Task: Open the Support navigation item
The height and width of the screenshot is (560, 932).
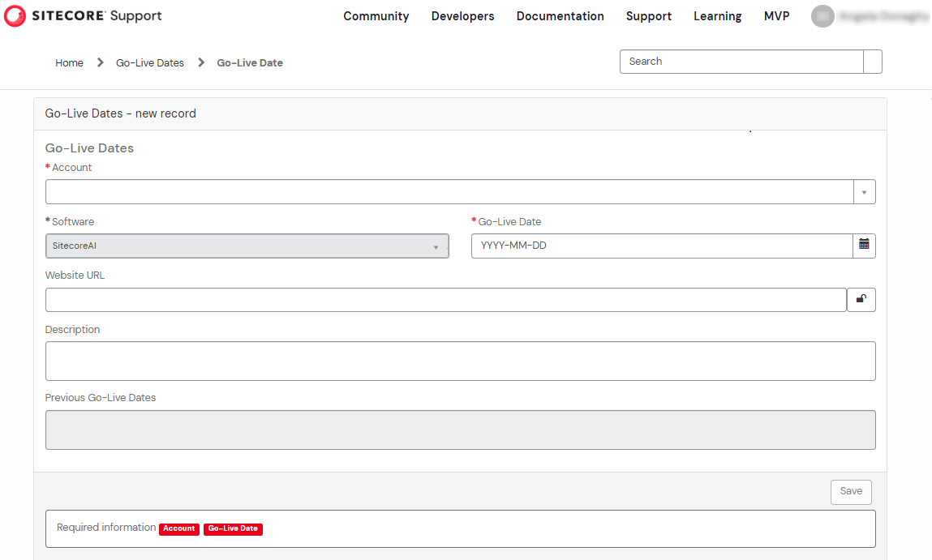Action: 648,16
